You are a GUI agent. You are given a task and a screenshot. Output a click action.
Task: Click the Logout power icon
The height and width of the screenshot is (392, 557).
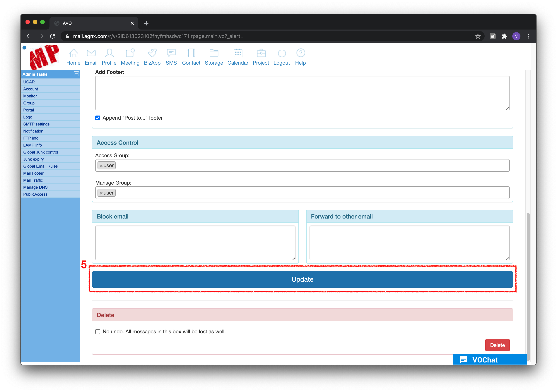coord(282,53)
